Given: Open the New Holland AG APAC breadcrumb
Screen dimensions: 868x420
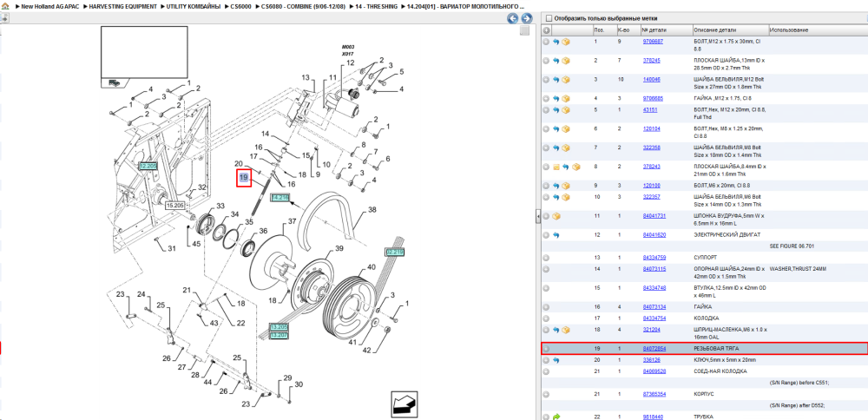Looking at the screenshot, I should [51, 6].
